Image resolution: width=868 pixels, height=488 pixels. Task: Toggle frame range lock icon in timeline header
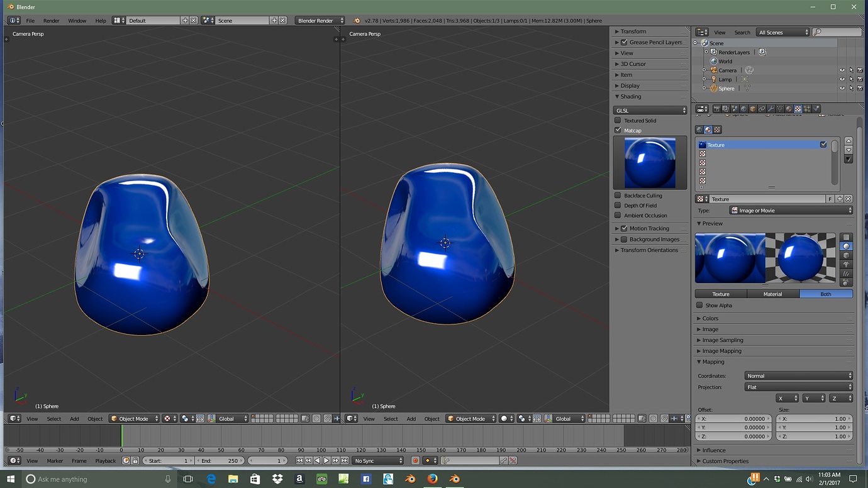pos(135,461)
